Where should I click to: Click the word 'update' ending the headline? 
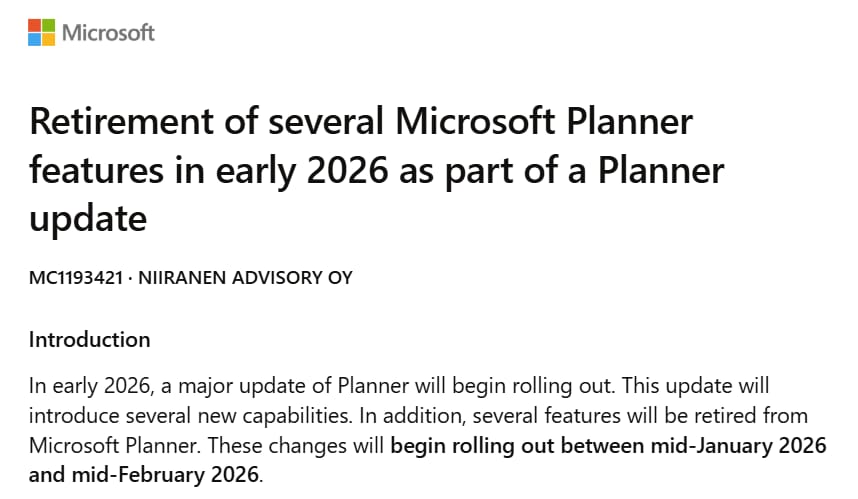coord(88,220)
